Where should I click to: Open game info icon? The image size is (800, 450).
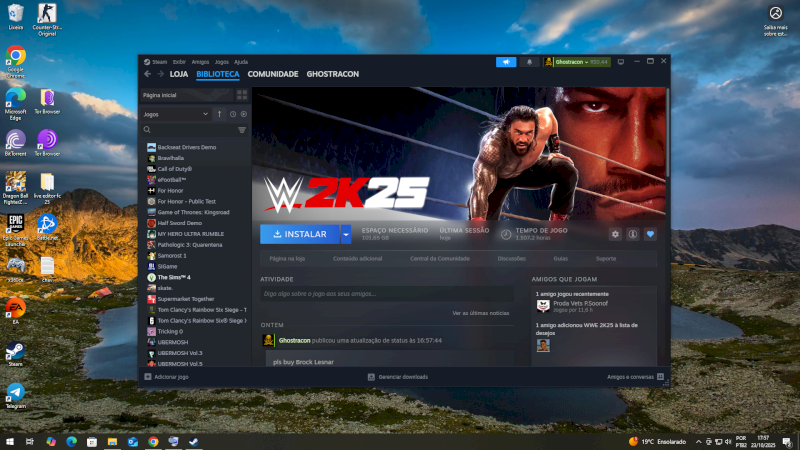click(x=633, y=234)
